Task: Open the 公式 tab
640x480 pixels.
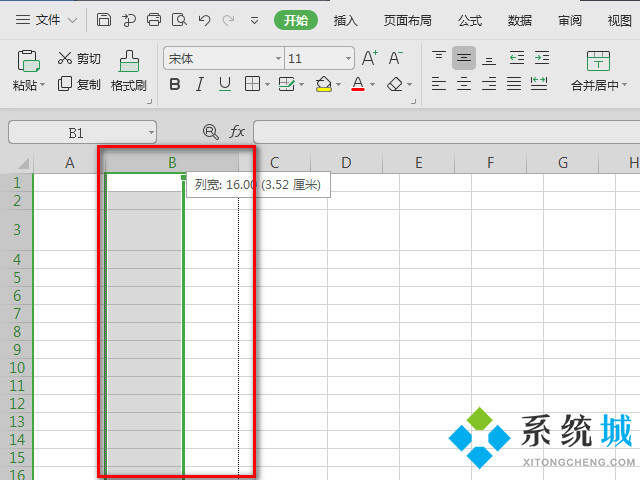Action: click(470, 20)
